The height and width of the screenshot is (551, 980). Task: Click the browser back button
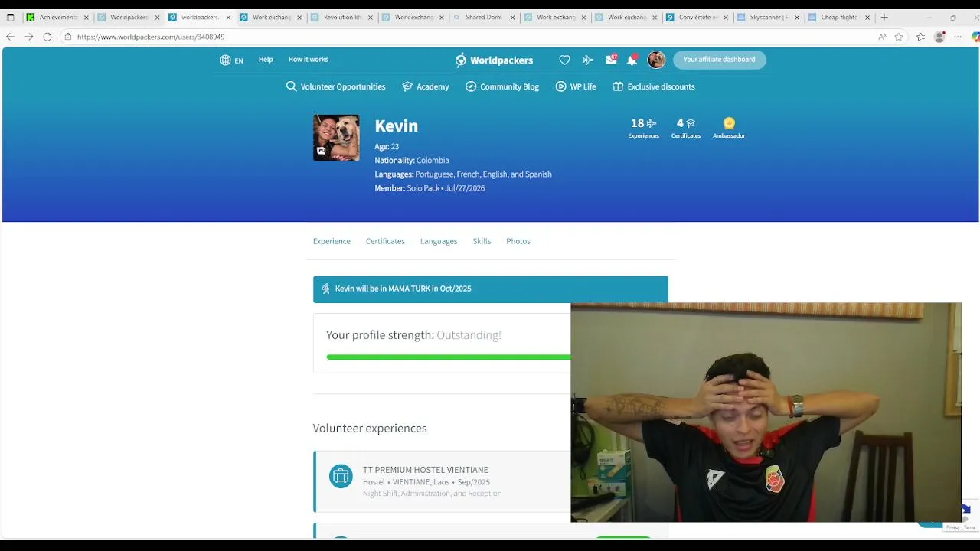[x=11, y=37]
